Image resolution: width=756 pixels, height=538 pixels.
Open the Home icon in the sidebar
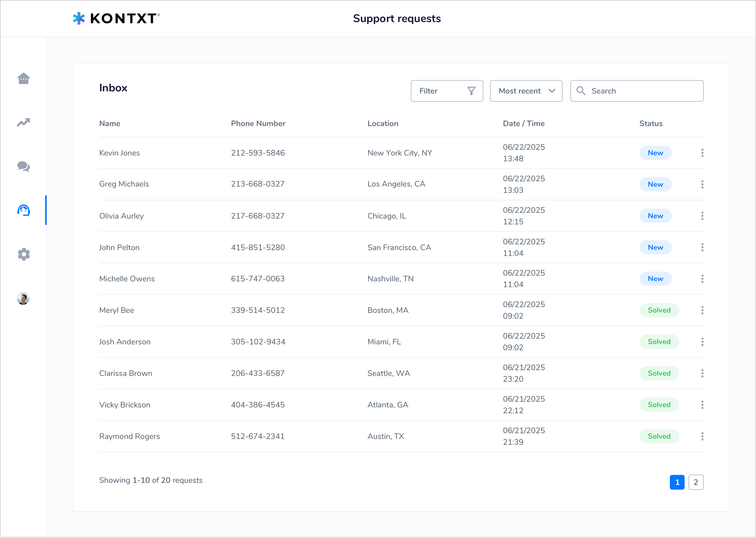click(x=23, y=78)
